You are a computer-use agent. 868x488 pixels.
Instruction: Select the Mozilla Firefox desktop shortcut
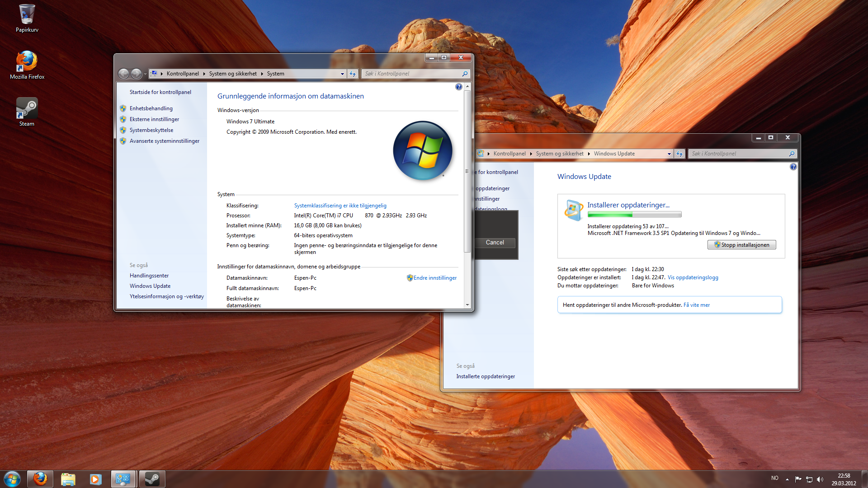point(27,65)
